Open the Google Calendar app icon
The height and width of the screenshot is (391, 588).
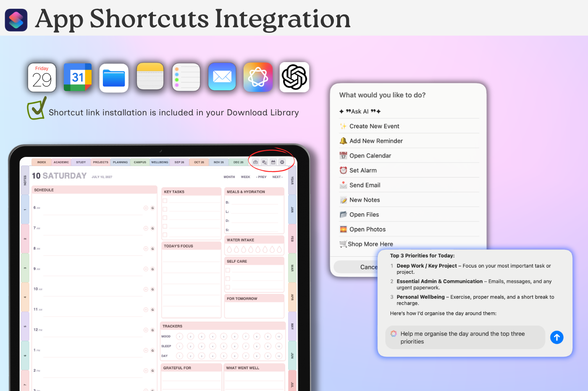[78, 77]
